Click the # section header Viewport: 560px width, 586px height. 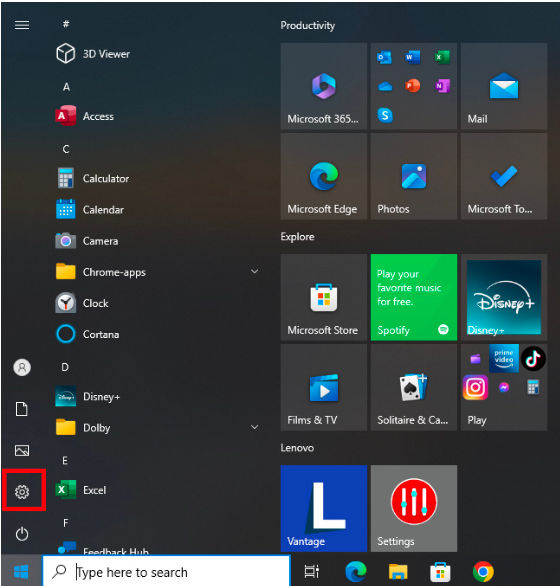[66, 24]
